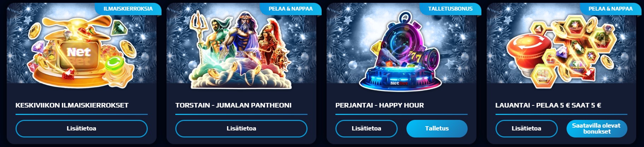The image size is (644, 147).
Task: Click the PERJANTAI - HAPPY HOUR heading
Action: coord(380,105)
